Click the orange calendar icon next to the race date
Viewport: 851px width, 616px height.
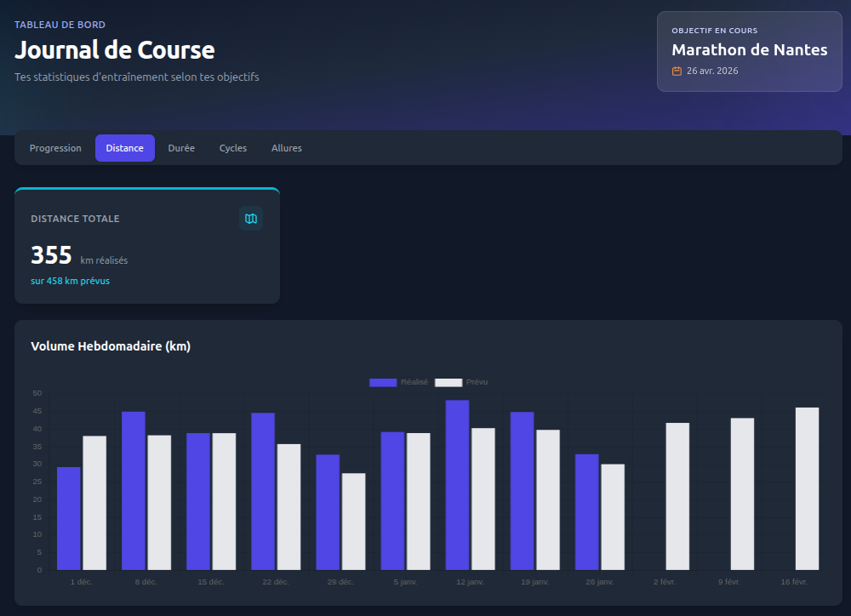click(x=677, y=71)
